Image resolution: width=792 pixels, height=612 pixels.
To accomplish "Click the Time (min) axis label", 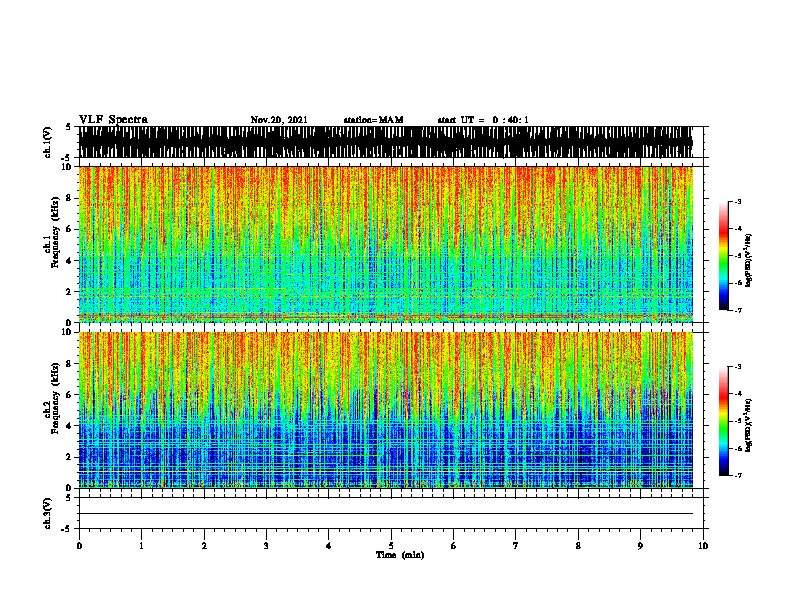I will 400,555.
